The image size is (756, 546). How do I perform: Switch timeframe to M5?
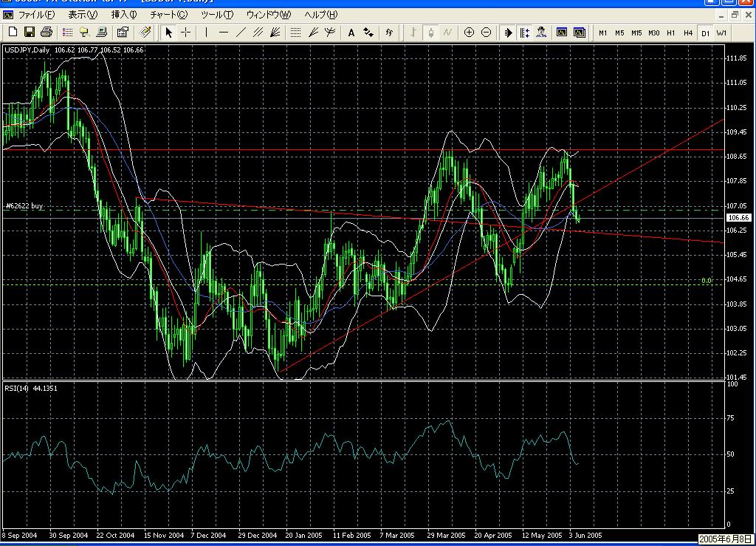619,33
